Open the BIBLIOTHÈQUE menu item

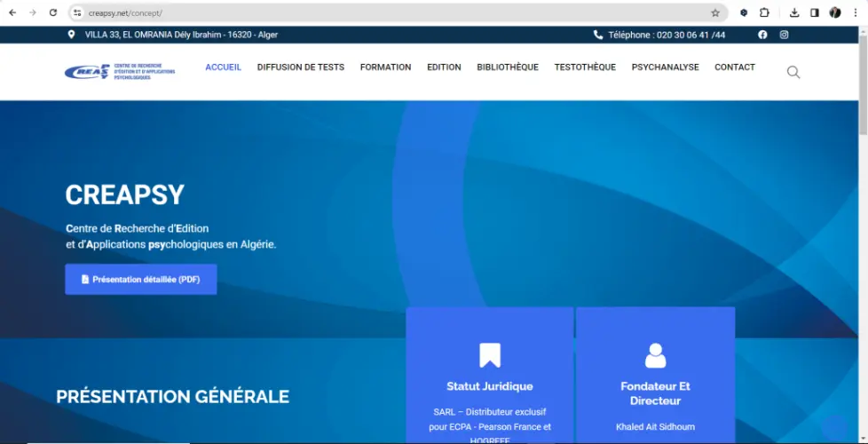coord(508,67)
